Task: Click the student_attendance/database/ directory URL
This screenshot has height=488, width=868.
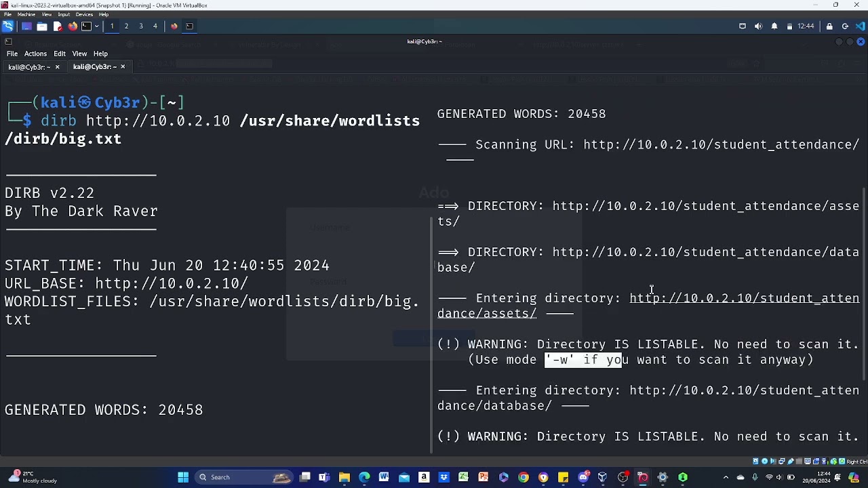Action: click(x=648, y=260)
